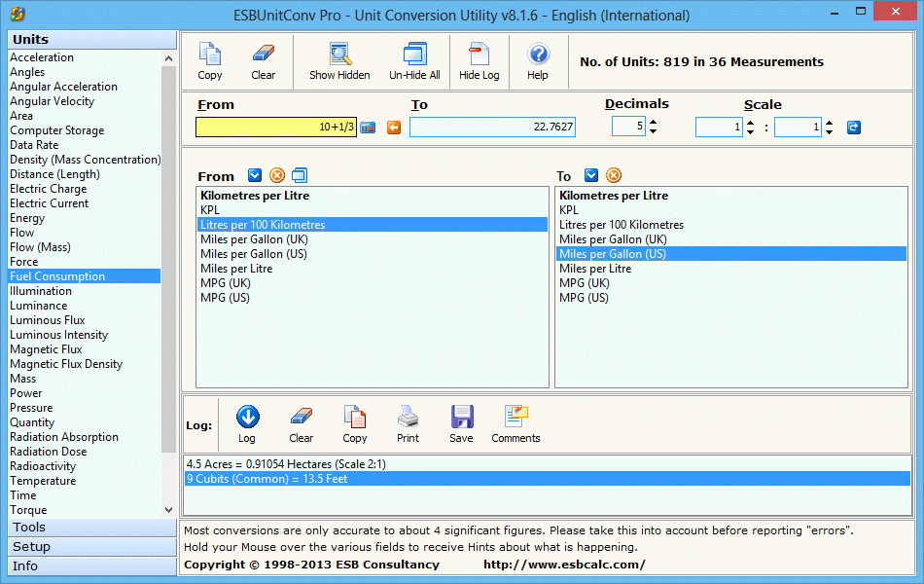Select Energy in the Units list
The width and height of the screenshot is (924, 584).
(27, 218)
